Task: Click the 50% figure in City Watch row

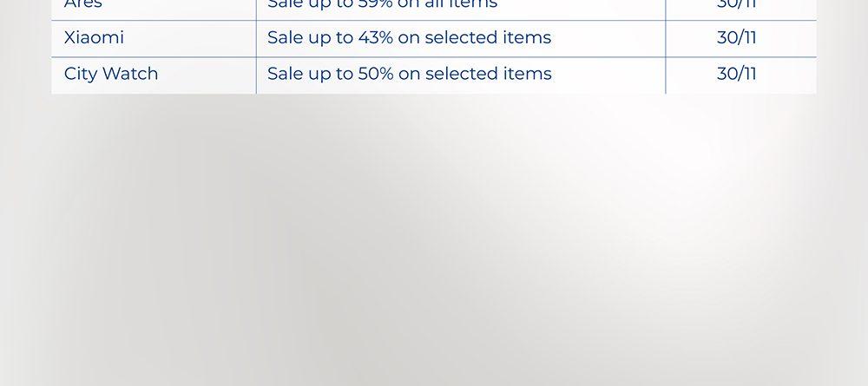Action: click(376, 74)
